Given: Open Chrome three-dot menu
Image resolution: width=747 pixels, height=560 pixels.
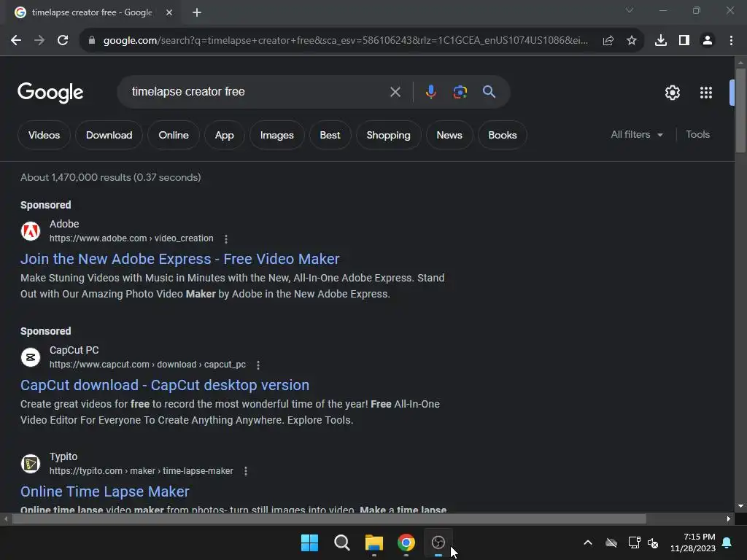Looking at the screenshot, I should point(731,41).
